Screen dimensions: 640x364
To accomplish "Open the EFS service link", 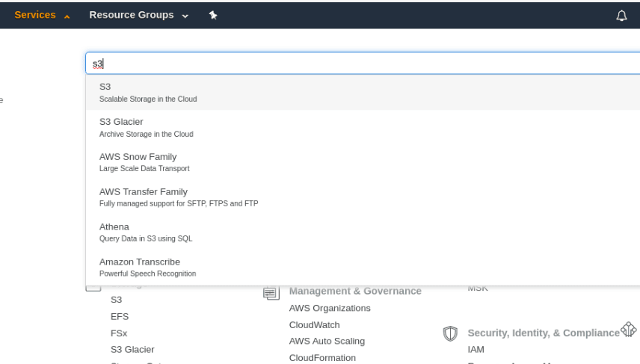I will [120, 317].
